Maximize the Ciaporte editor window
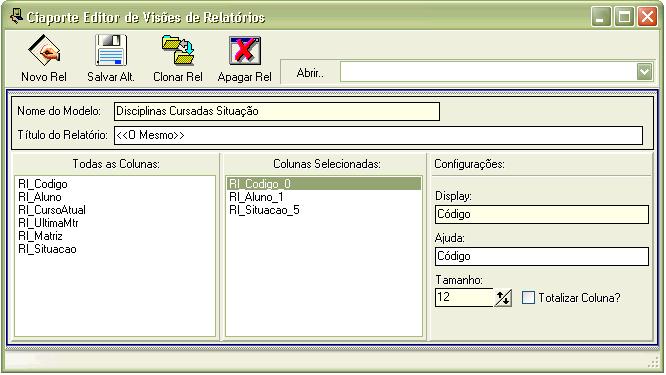Image resolution: width=666 pixels, height=375 pixels. [x=624, y=17]
